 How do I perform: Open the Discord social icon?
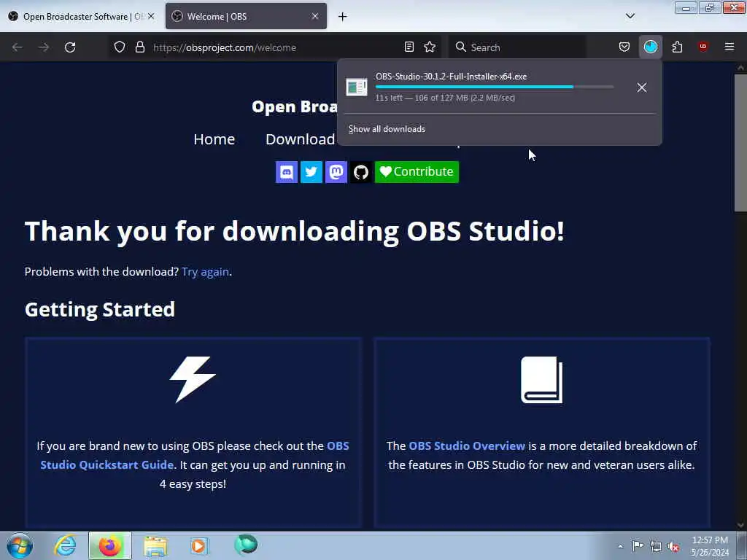[x=286, y=172]
